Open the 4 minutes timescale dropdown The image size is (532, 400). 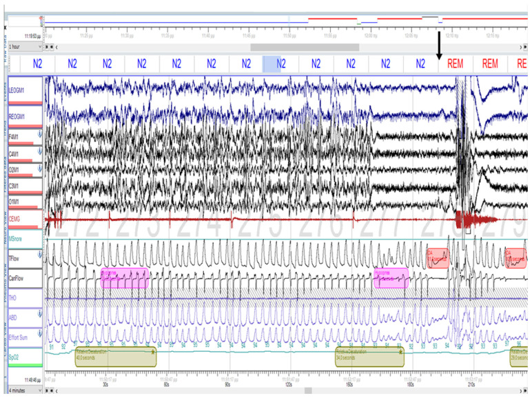pos(25,390)
